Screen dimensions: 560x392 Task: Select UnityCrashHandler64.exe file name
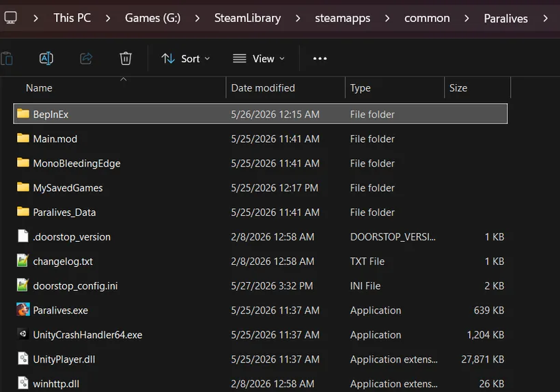point(87,335)
